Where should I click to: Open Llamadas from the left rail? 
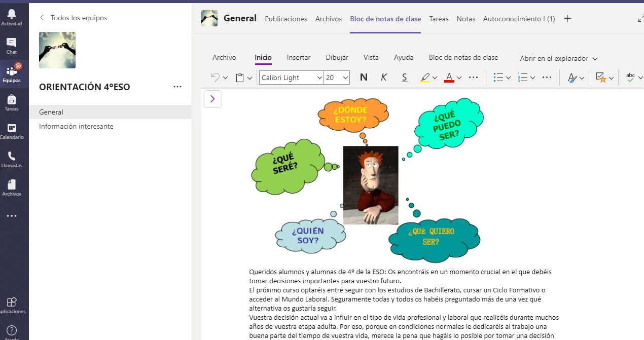point(12,159)
